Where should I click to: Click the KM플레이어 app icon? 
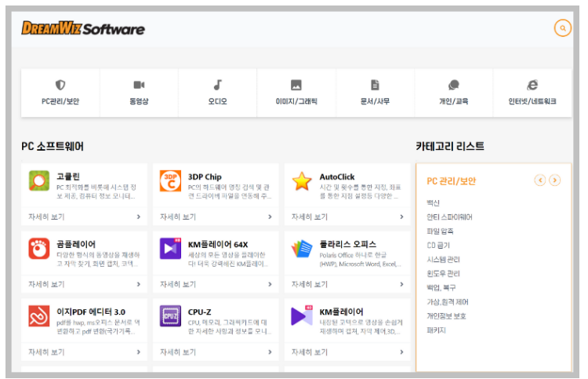[302, 316]
